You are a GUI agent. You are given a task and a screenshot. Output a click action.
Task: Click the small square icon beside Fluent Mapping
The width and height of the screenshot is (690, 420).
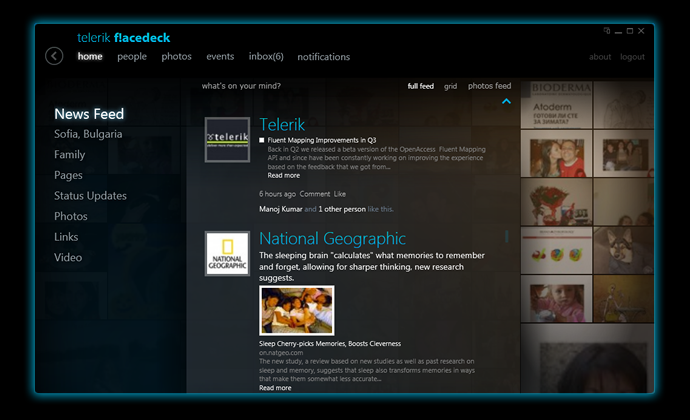(262, 140)
